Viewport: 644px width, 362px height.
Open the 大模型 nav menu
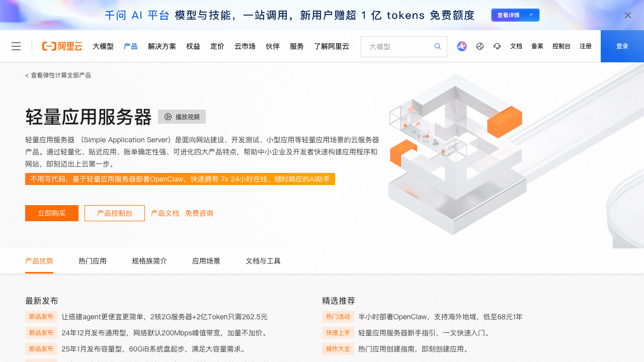(103, 46)
